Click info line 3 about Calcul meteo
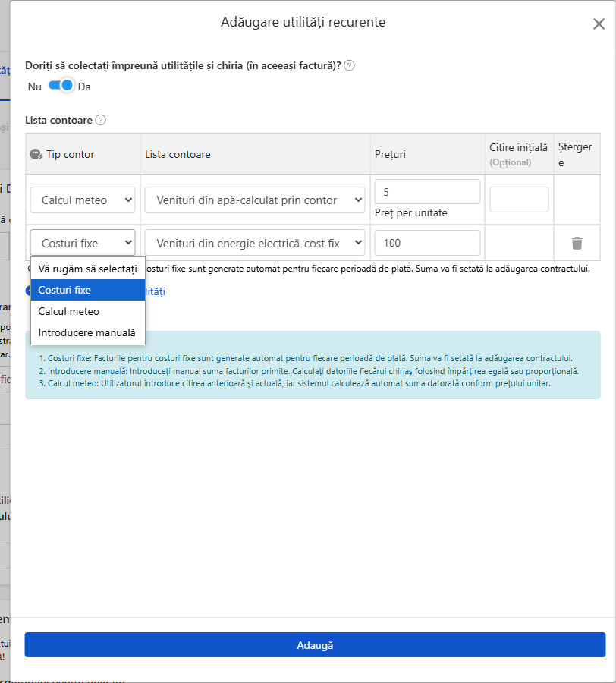The width and height of the screenshot is (616, 683). pyautogui.click(x=294, y=383)
